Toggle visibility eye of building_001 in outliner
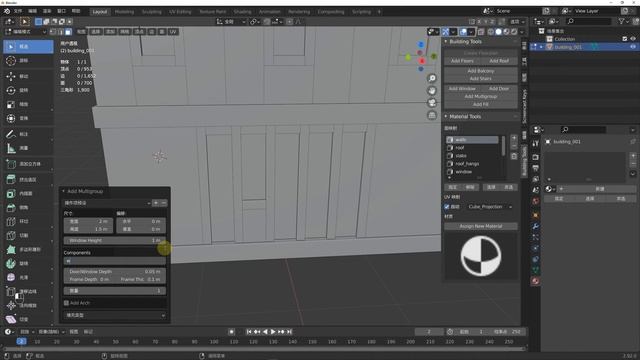640x360 pixels. 633,47
